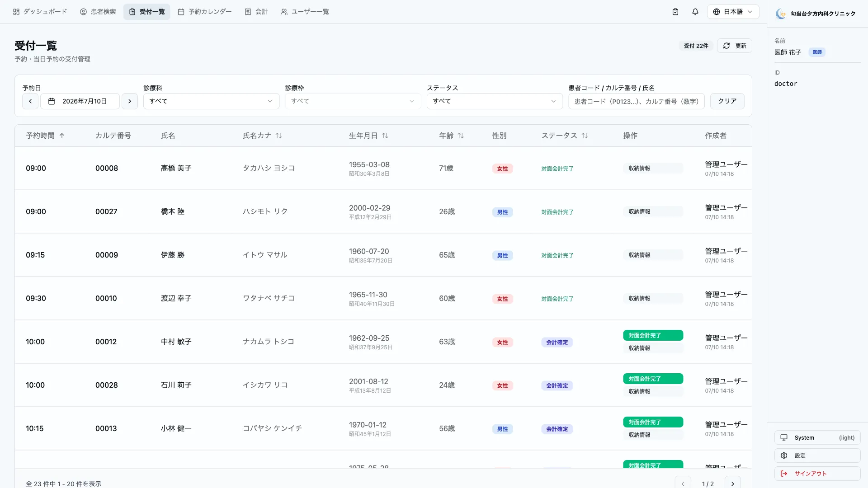Switch to 患者検索 tab

[x=98, y=12]
